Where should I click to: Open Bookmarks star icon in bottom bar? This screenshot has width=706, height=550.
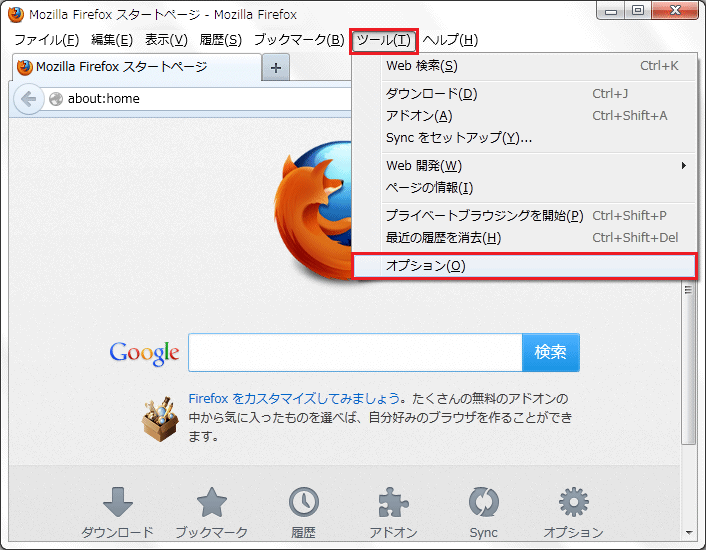coord(211,503)
